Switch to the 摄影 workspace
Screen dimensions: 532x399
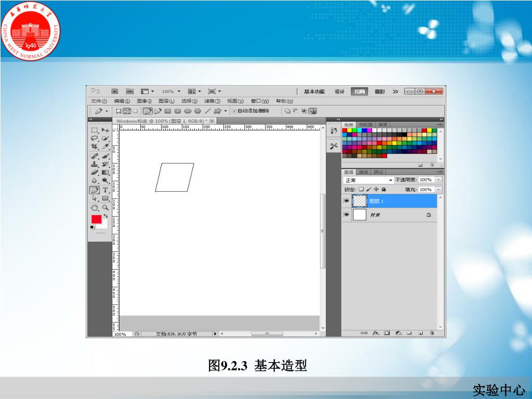click(x=380, y=91)
